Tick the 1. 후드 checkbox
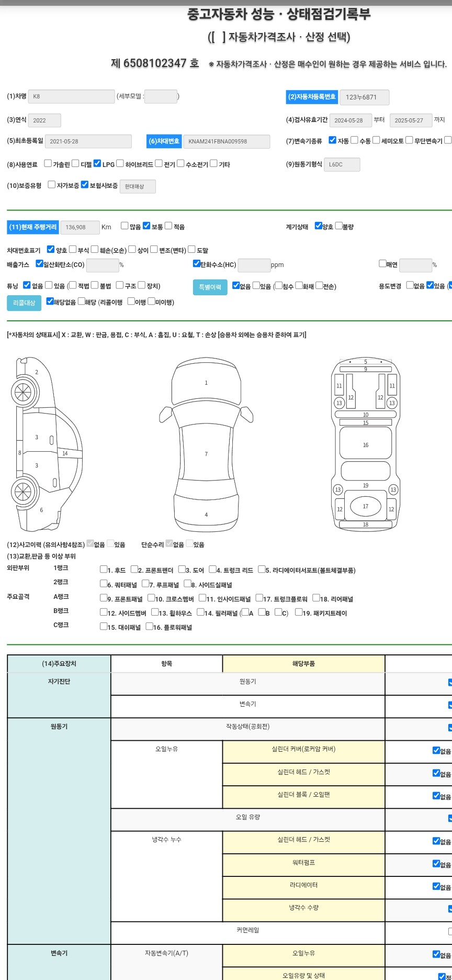452x980 pixels. [x=104, y=570]
